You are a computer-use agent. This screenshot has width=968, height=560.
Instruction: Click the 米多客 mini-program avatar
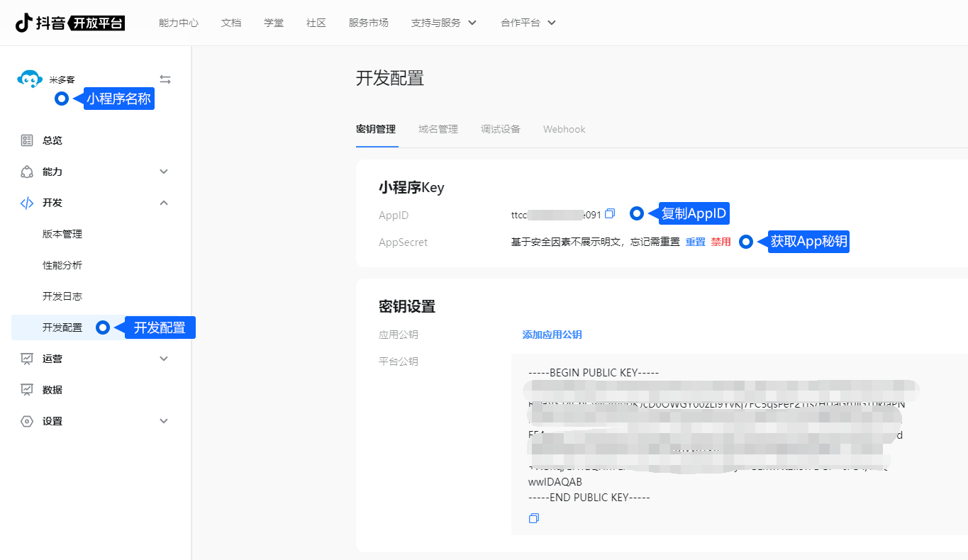click(x=30, y=79)
